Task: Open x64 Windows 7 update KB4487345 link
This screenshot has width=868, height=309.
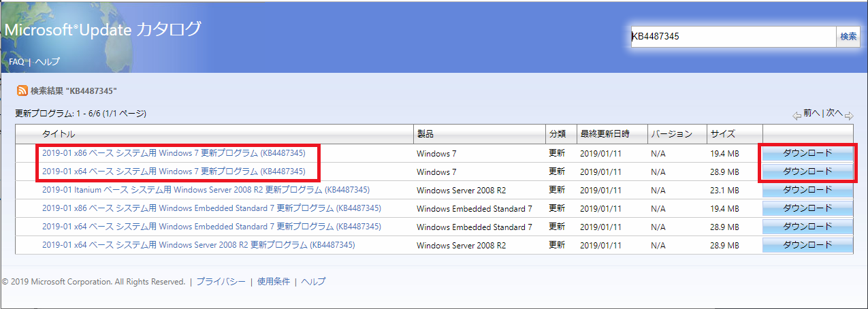Action: 174,172
